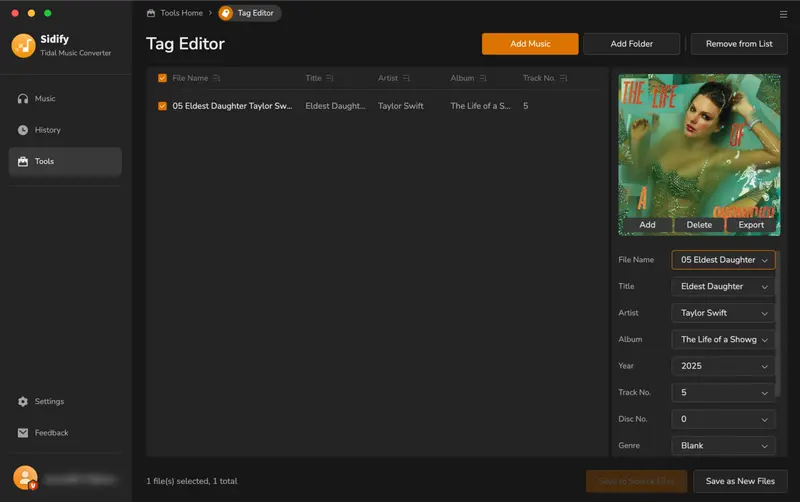
Task: Click the Artist field showing Taylor Swift
Action: click(723, 313)
